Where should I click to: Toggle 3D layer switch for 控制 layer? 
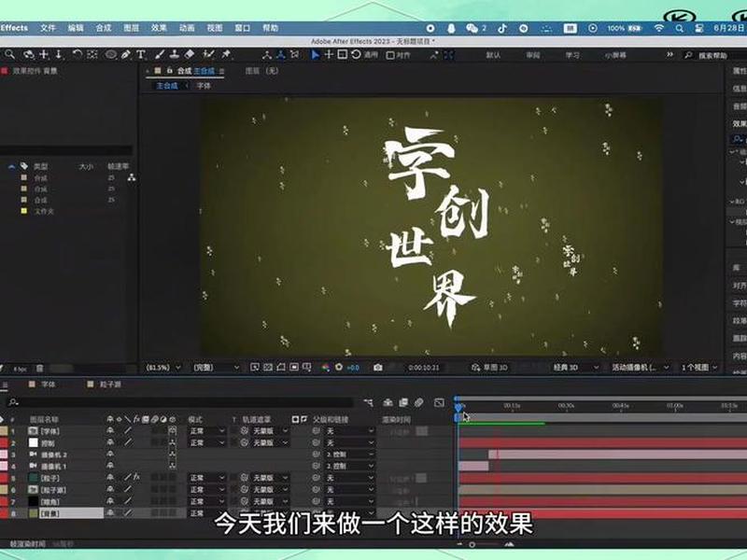(173, 442)
